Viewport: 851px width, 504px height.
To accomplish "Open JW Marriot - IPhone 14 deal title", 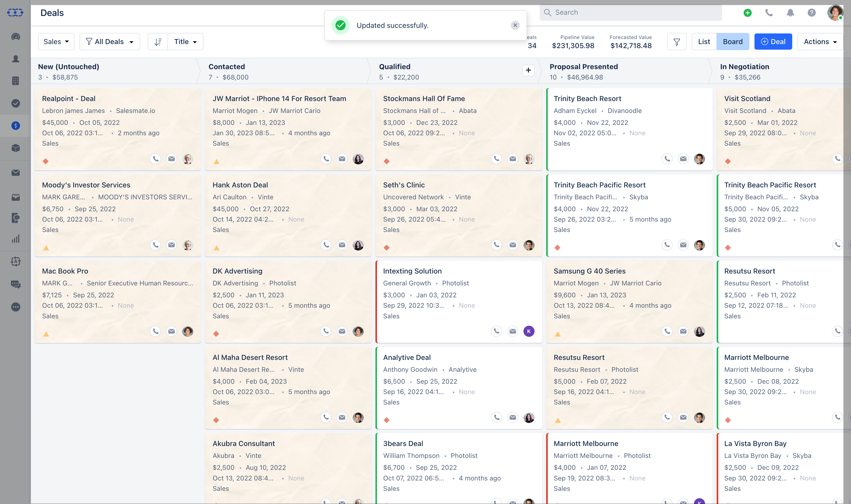I will [x=279, y=99].
